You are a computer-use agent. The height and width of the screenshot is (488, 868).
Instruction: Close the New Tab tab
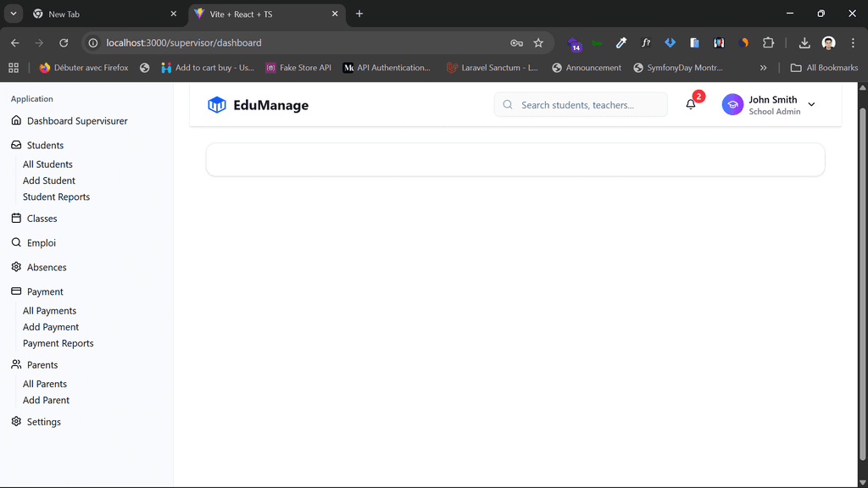coord(173,14)
